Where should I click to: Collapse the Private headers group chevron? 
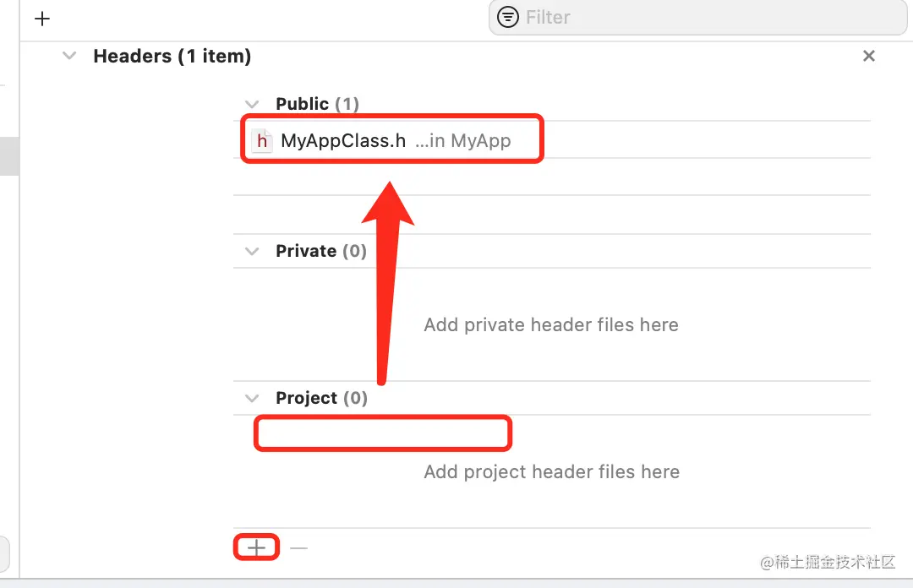point(251,251)
